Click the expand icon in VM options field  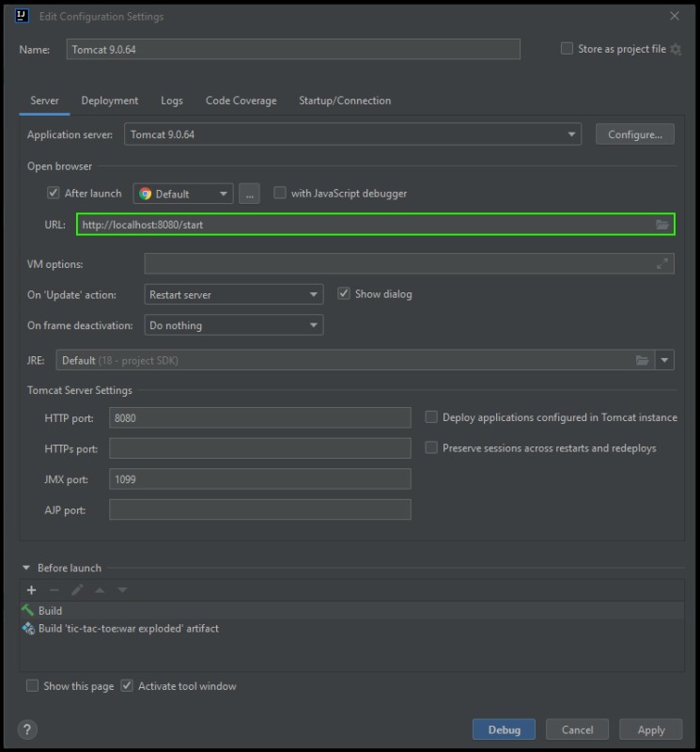(x=662, y=264)
